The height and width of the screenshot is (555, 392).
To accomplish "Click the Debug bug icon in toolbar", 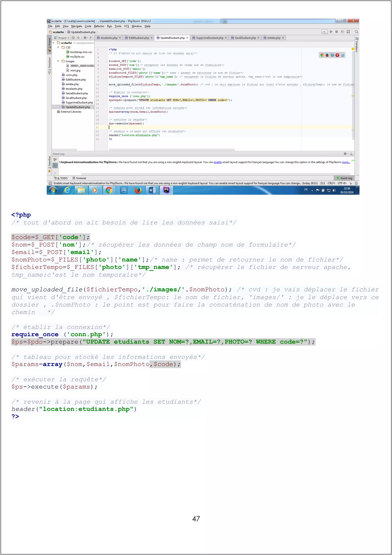I will [x=336, y=32].
